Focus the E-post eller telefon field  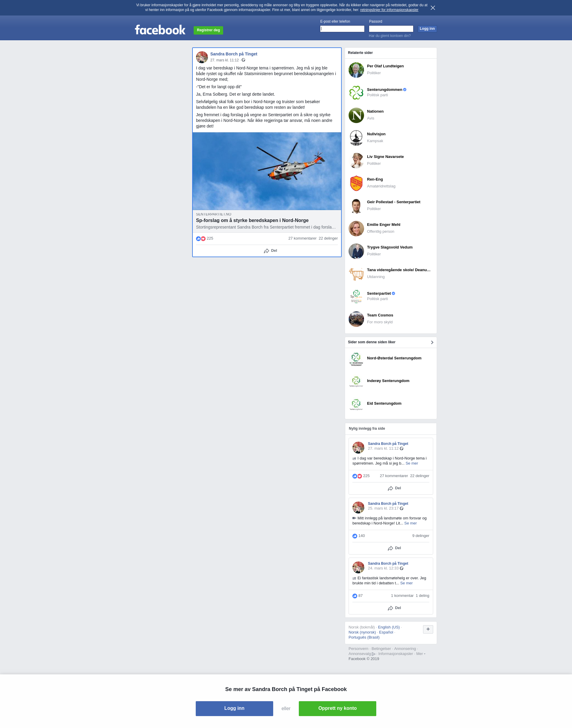click(x=342, y=29)
